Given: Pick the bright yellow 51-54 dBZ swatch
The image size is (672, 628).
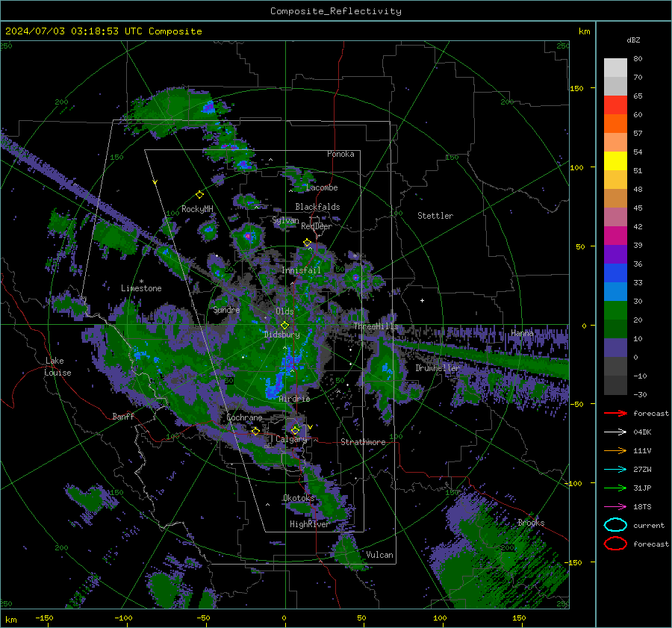Looking at the screenshot, I should coord(615,161).
